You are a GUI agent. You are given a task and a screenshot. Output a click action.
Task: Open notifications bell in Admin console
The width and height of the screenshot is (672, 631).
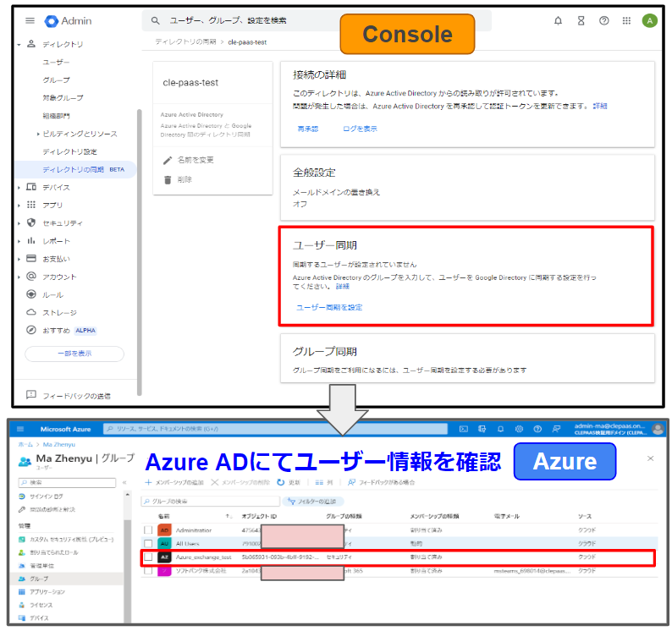pos(558,20)
